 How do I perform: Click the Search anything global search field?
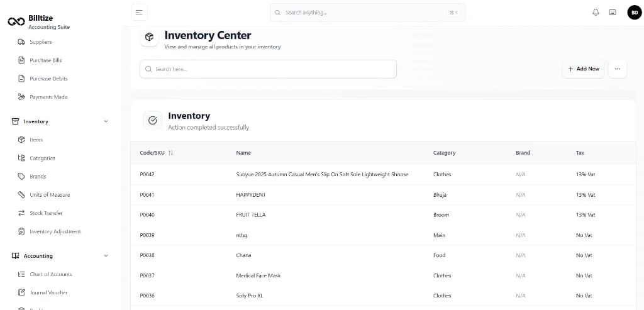click(367, 13)
